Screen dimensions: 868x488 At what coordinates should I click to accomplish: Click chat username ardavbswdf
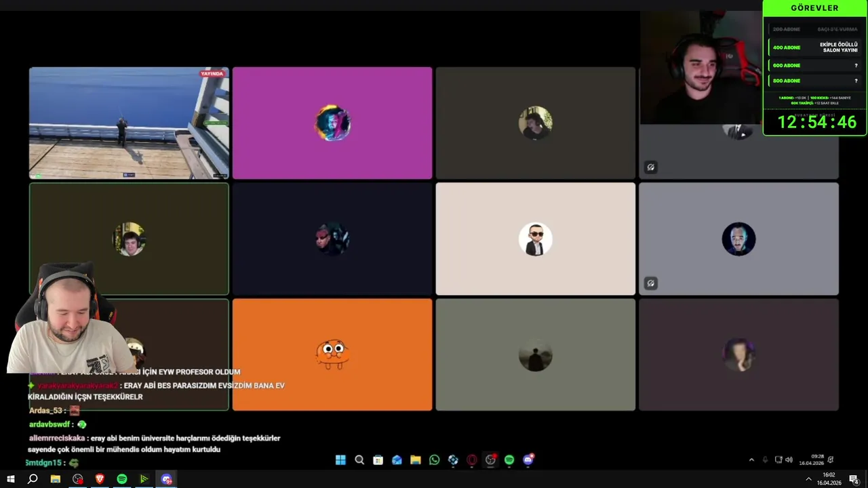point(50,424)
